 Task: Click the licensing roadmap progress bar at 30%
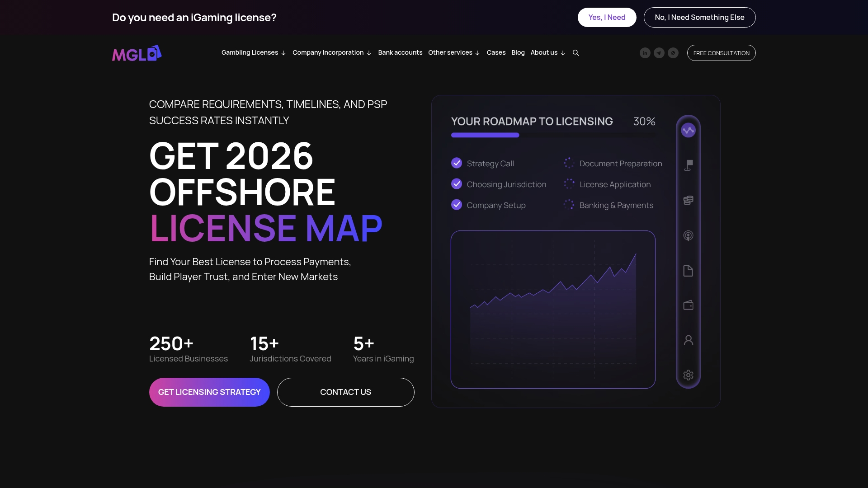click(x=485, y=135)
